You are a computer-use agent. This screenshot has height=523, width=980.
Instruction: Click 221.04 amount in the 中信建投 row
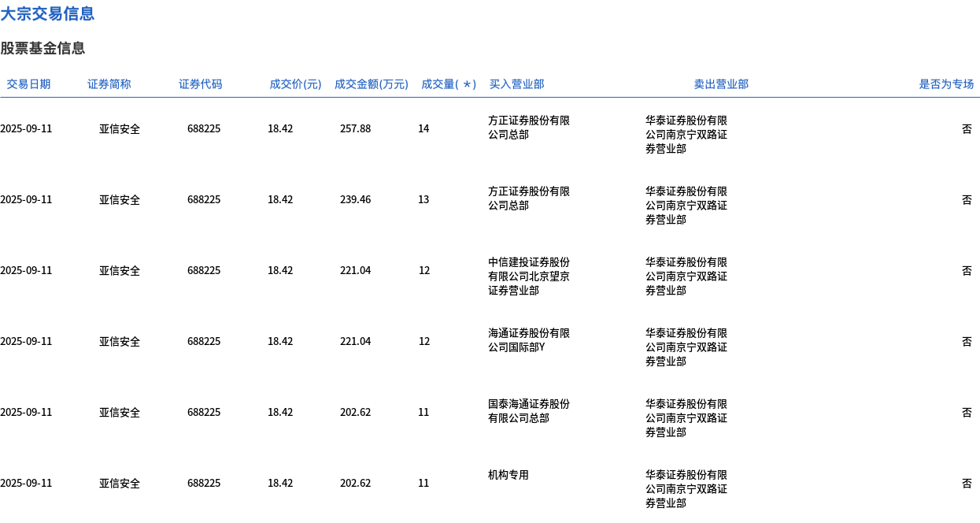coord(355,270)
